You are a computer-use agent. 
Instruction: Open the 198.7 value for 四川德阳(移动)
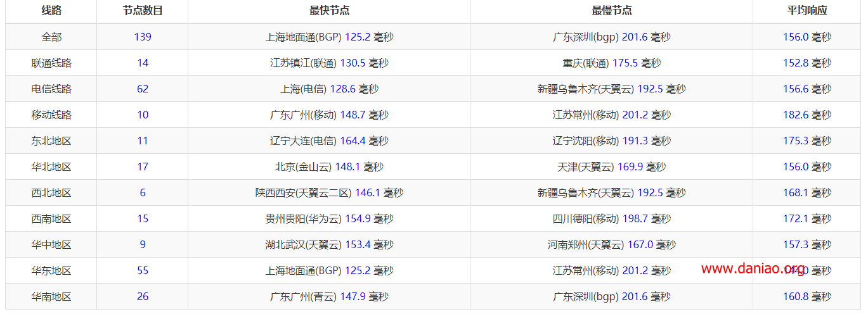click(635, 218)
